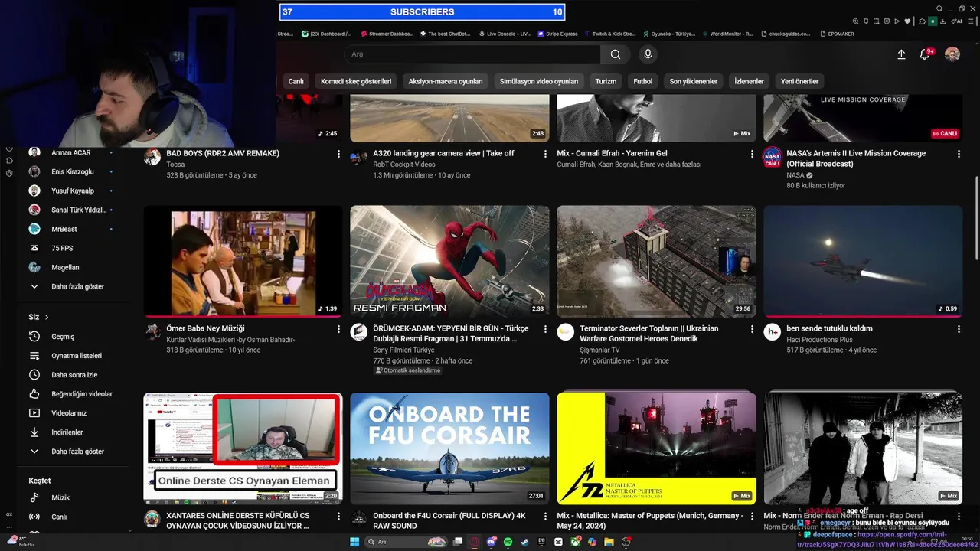This screenshot has width=980, height=551.
Task: Open options menu for Terminator Severler video
Action: (x=752, y=329)
